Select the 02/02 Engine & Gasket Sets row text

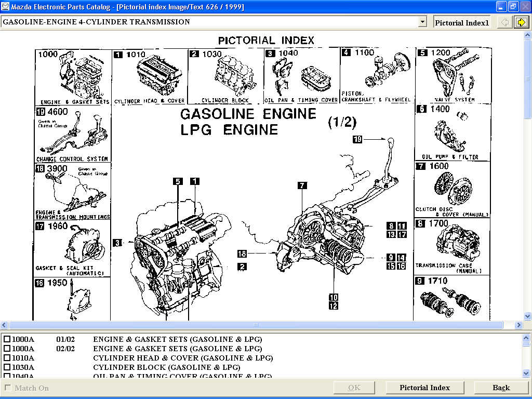click(x=178, y=349)
